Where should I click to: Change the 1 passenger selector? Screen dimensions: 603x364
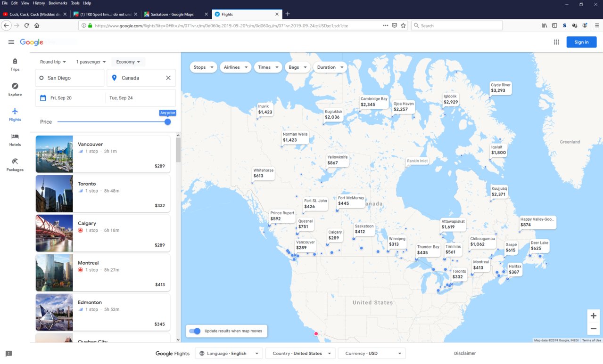(x=91, y=62)
